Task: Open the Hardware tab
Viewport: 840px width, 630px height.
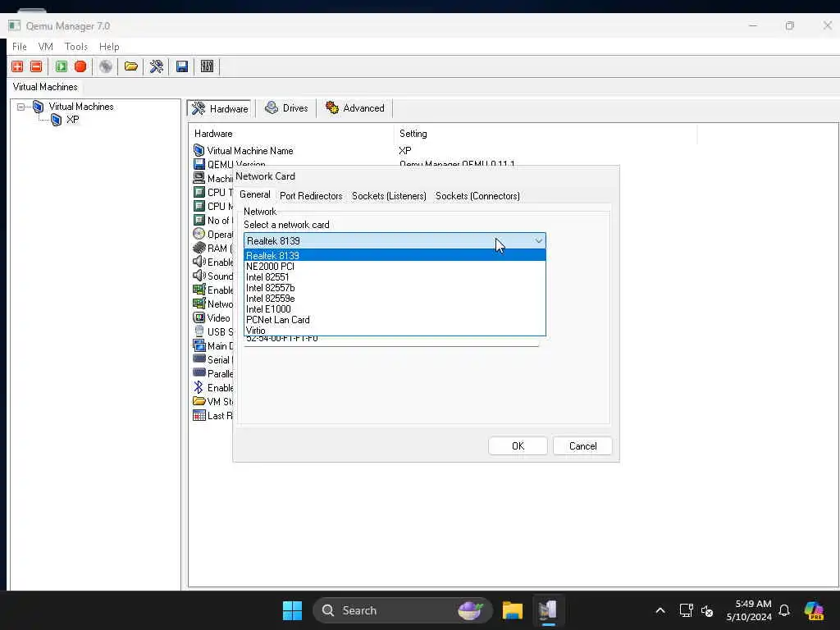Action: tap(220, 109)
